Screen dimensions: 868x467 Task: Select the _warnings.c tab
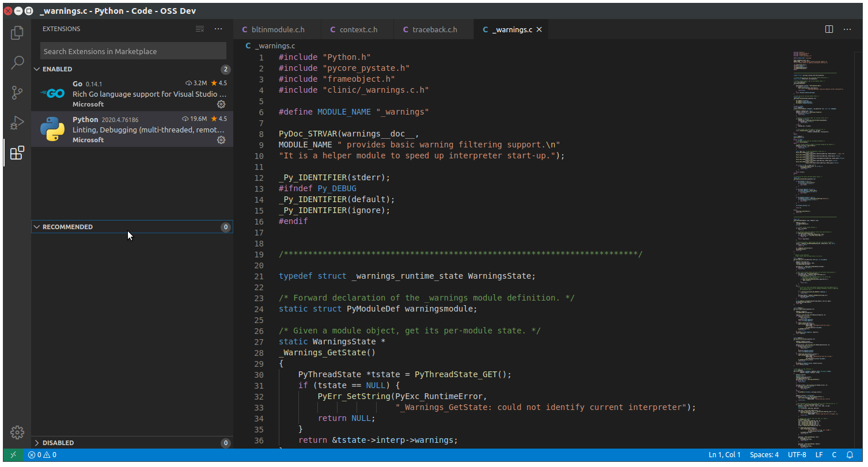[x=512, y=29]
